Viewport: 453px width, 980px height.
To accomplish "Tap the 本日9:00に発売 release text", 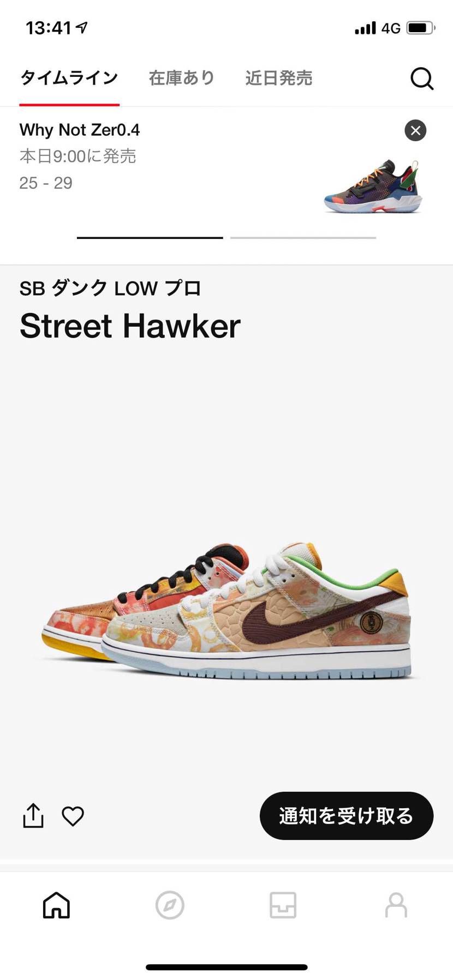I will 78,157.
